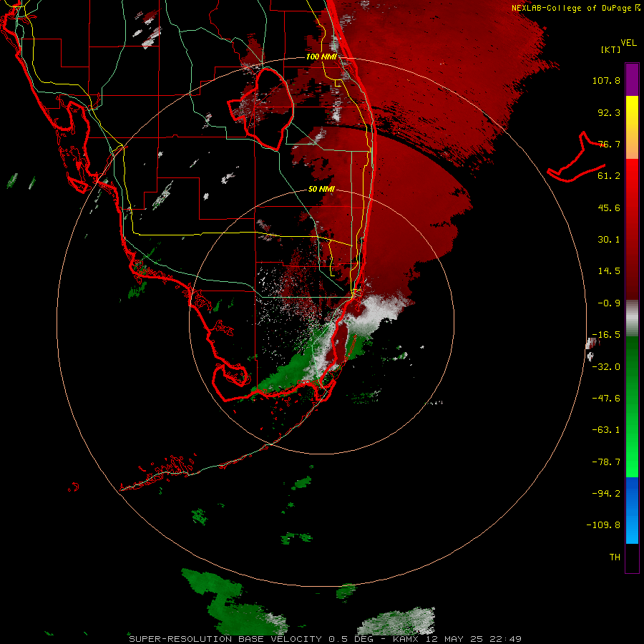Click the 50 NMI range ring label
Screen dimensions: 644x644
click(321, 190)
